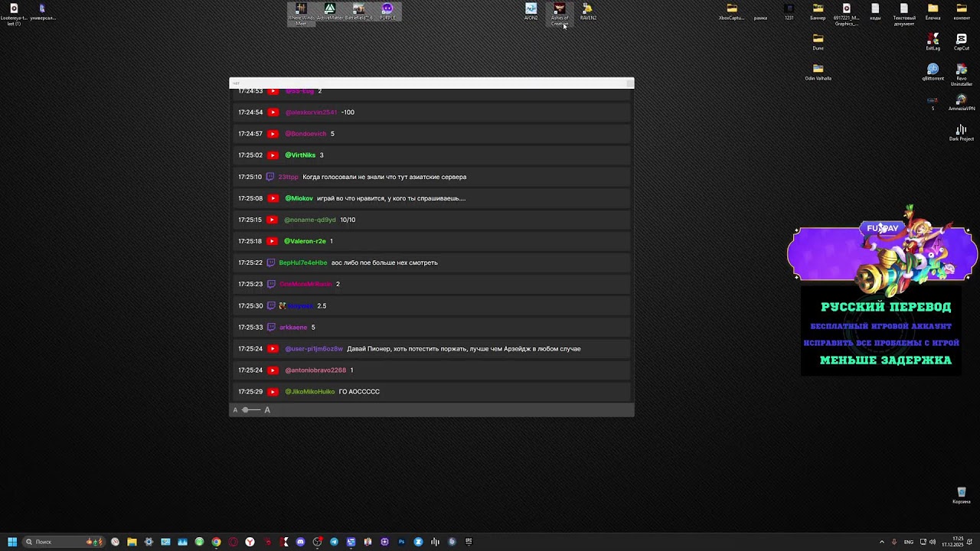Click username @Miokov in chat
This screenshot has width=980, height=551.
click(x=299, y=198)
